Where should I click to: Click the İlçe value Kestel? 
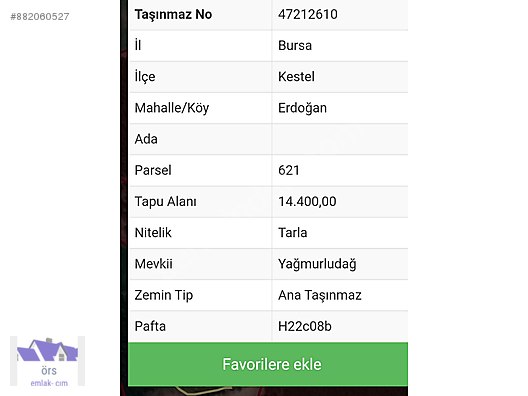click(296, 77)
